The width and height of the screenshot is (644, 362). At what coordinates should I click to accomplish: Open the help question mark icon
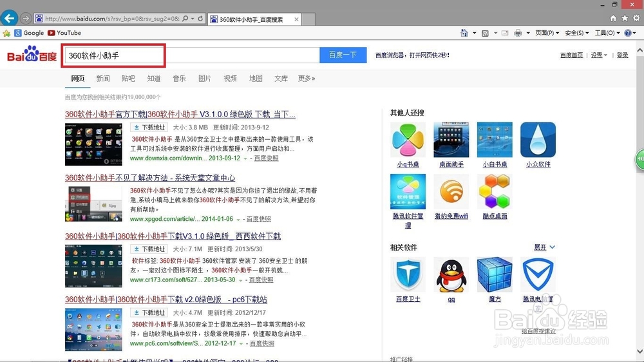click(627, 33)
